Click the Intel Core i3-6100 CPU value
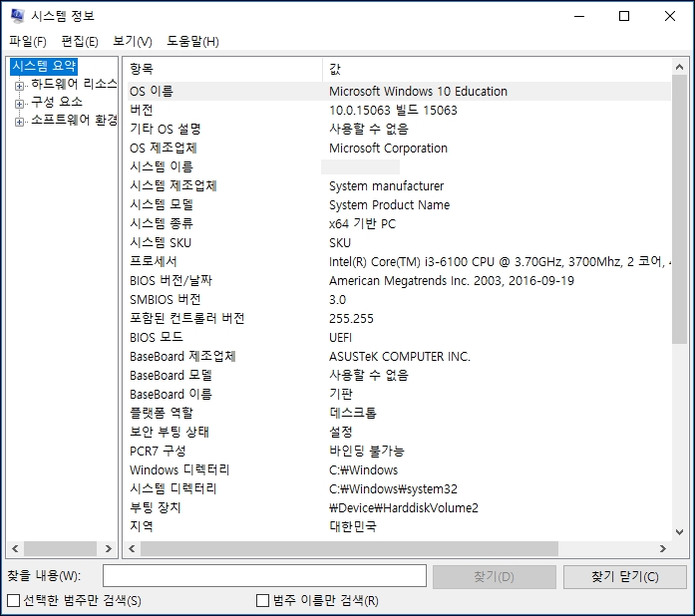 [500, 262]
